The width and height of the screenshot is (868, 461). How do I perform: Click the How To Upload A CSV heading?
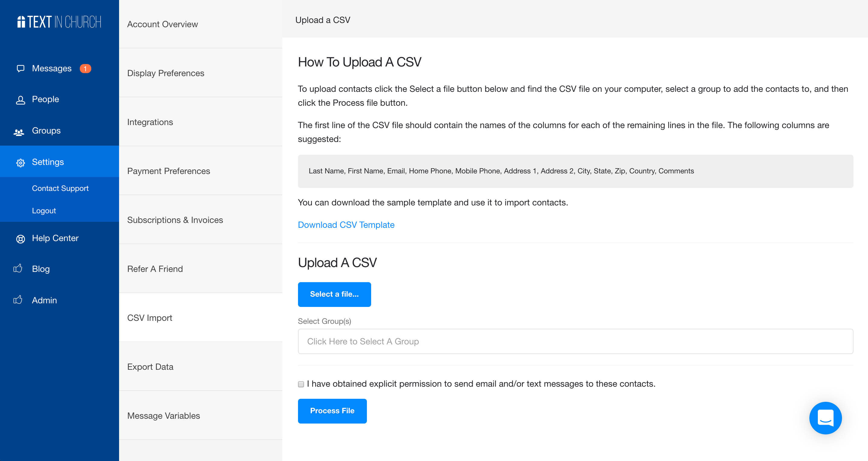[x=360, y=62]
